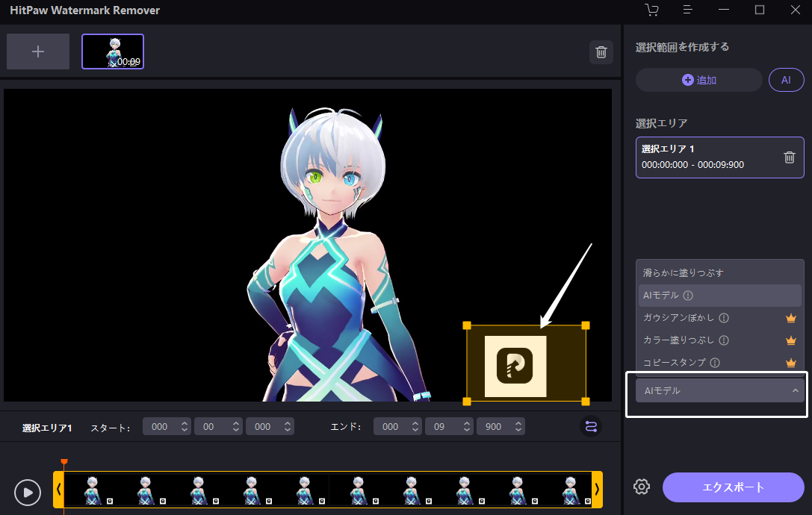This screenshot has width=812, height=515.
Task: Play the video preview
Action: [x=28, y=492]
